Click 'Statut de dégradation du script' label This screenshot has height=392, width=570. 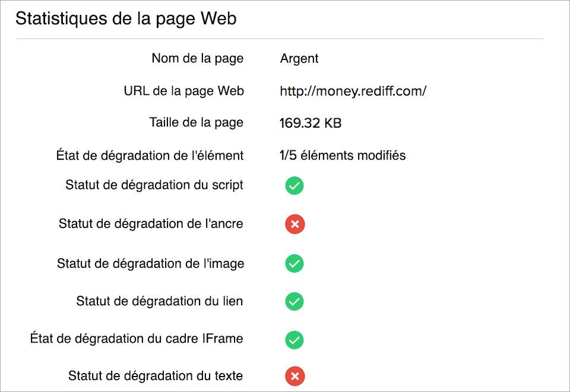(154, 185)
